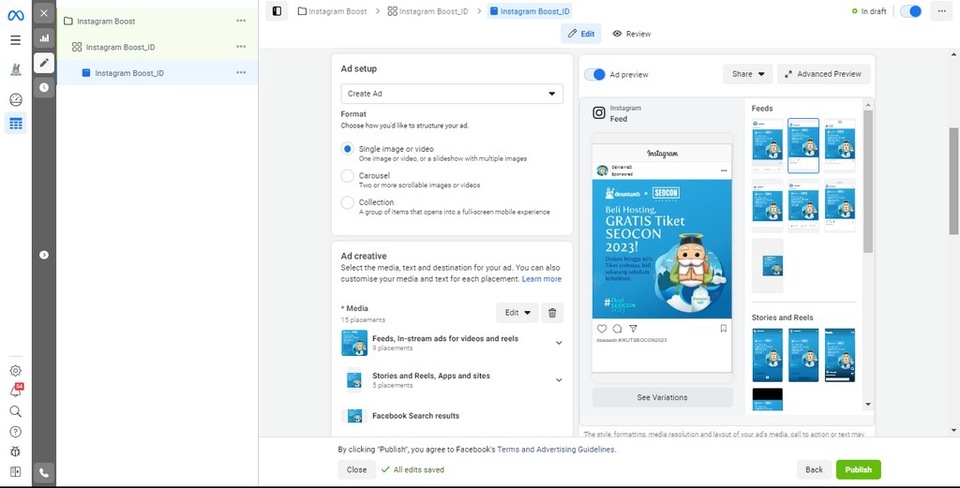Click the bug report icon

click(x=16, y=452)
